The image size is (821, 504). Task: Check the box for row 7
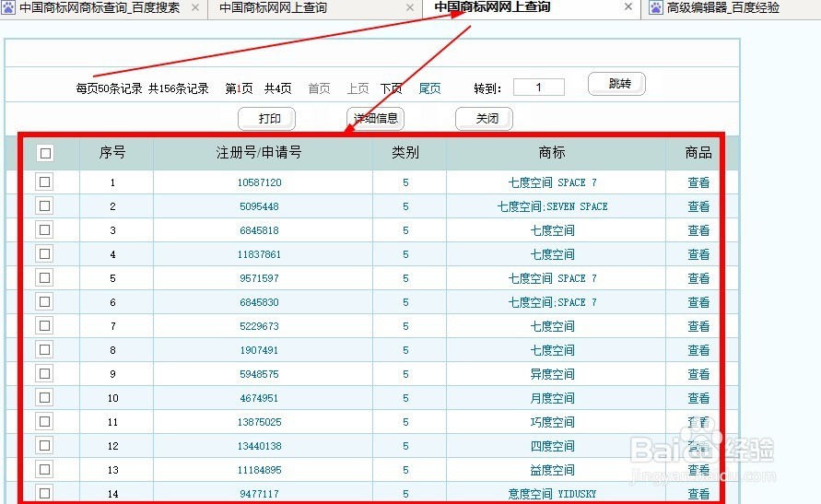44,326
